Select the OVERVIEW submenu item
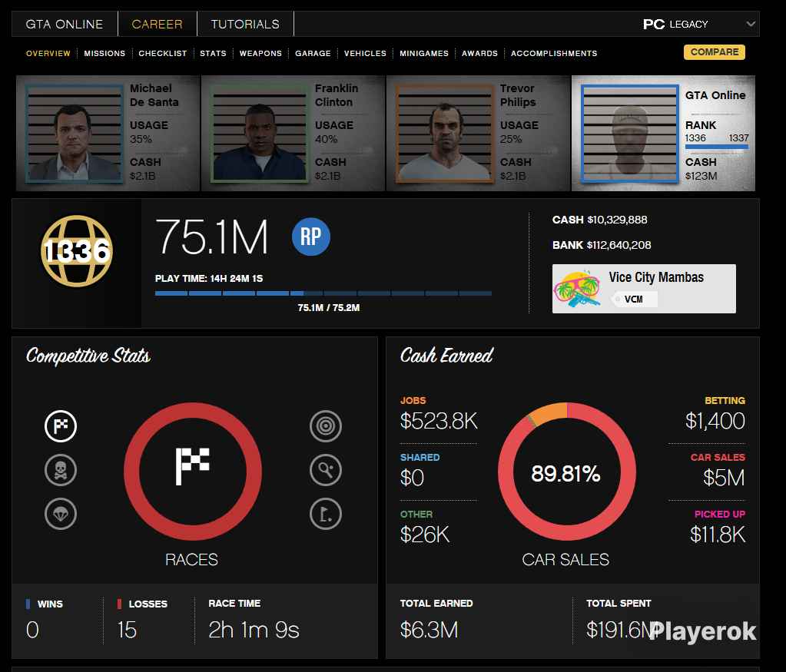The height and width of the screenshot is (672, 786). point(48,53)
